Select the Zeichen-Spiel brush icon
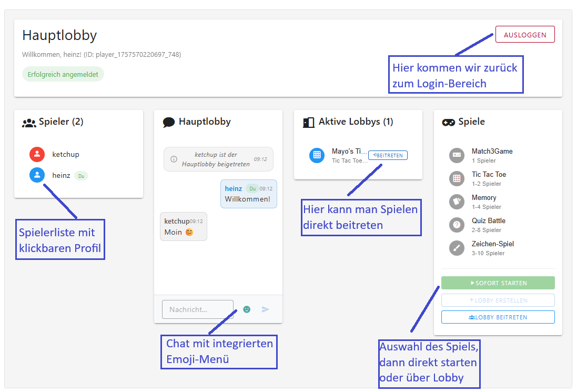The width and height of the screenshot is (577, 392). pyautogui.click(x=457, y=248)
